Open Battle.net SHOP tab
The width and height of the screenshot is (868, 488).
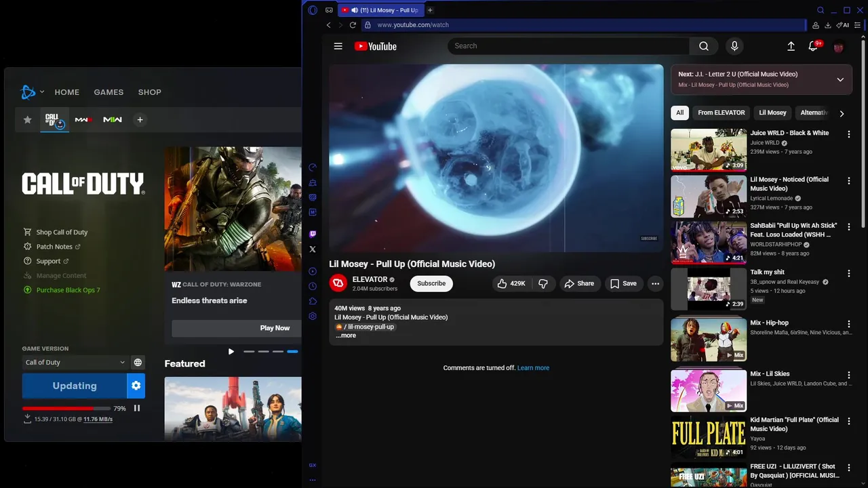pos(150,92)
